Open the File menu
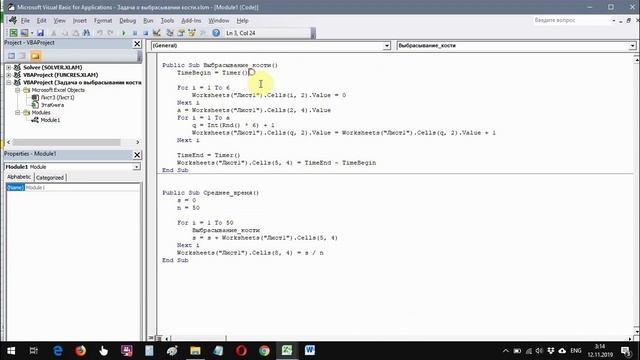The width and height of the screenshot is (640, 360). (25, 20)
